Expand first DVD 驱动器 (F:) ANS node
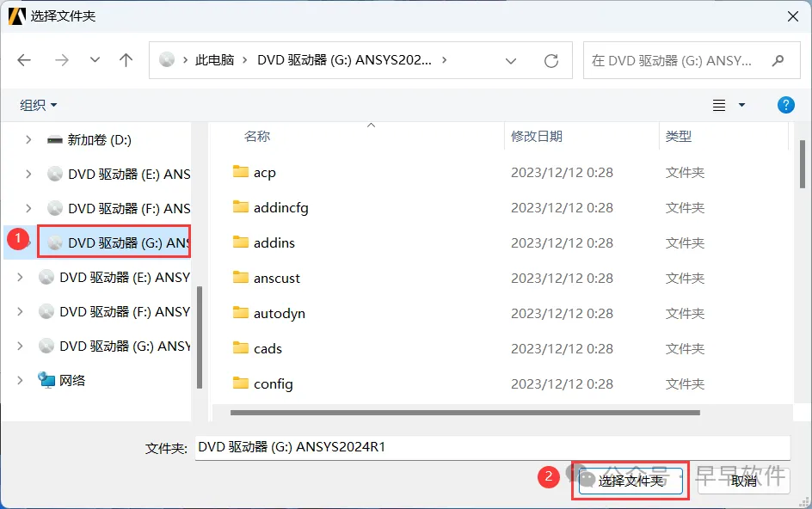Image resolution: width=812 pixels, height=509 pixels. [x=28, y=209]
